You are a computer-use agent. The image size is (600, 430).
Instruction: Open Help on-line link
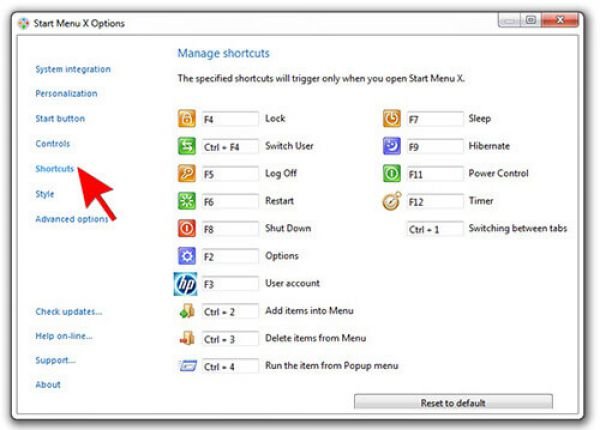click(x=64, y=336)
